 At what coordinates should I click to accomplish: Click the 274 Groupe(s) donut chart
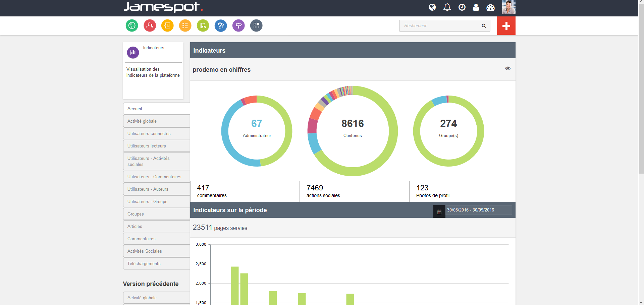[448, 131]
